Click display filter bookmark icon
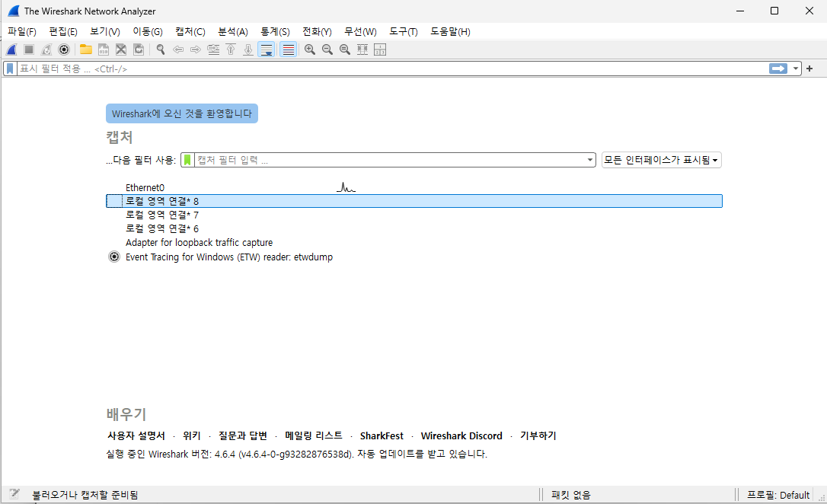 point(10,69)
